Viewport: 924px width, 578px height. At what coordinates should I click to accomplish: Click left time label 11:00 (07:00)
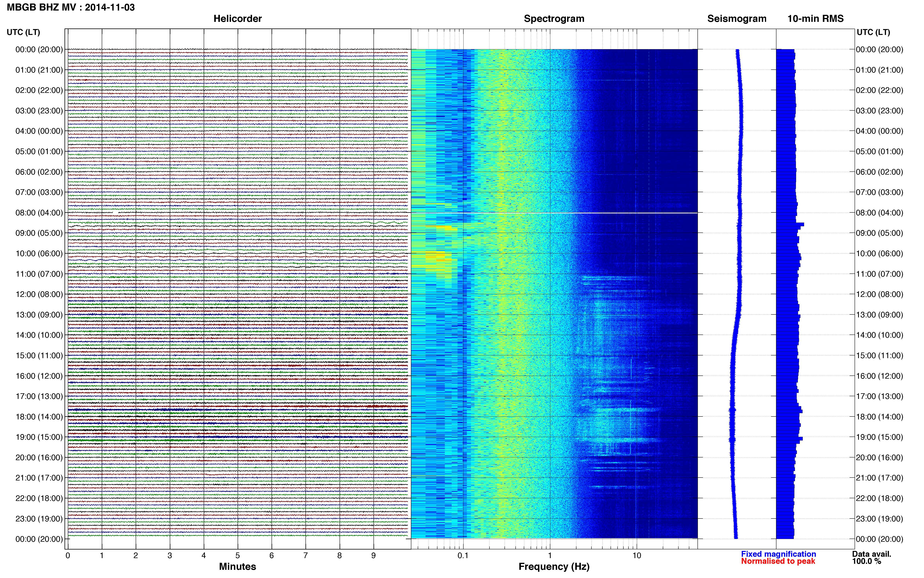(x=39, y=274)
